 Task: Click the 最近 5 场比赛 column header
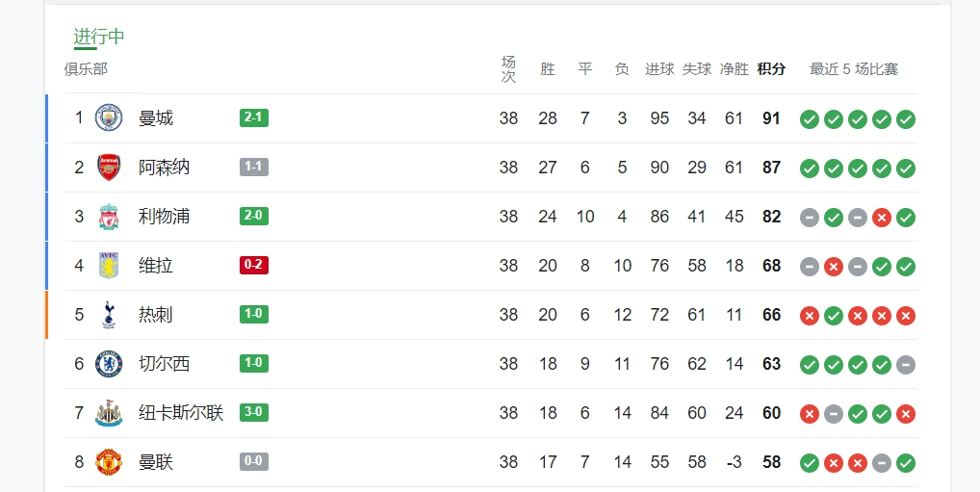pos(854,69)
